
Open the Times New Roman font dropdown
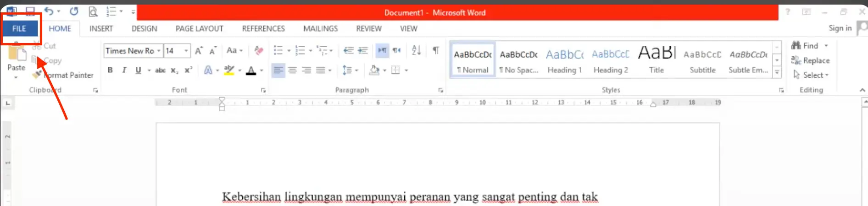pyautogui.click(x=159, y=51)
